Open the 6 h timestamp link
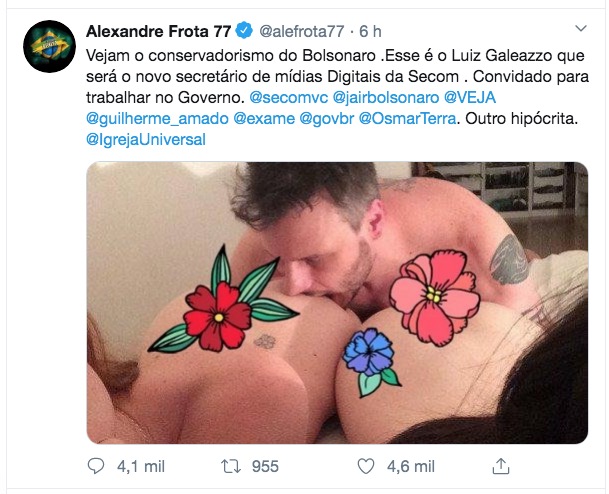609x494 pixels. point(371,31)
